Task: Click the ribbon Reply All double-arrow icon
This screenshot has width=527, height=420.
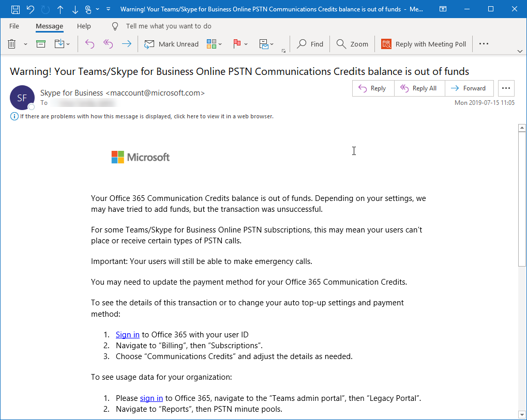Action: tap(108, 44)
